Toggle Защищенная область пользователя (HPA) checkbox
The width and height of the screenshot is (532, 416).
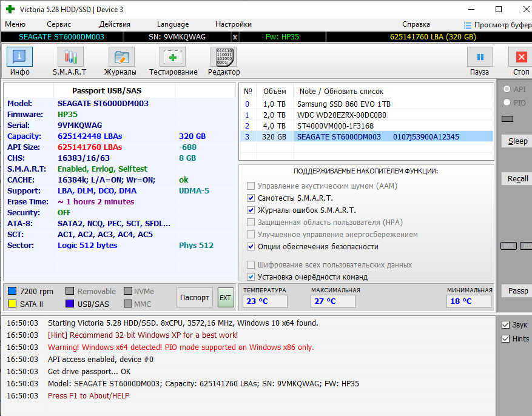pos(251,222)
